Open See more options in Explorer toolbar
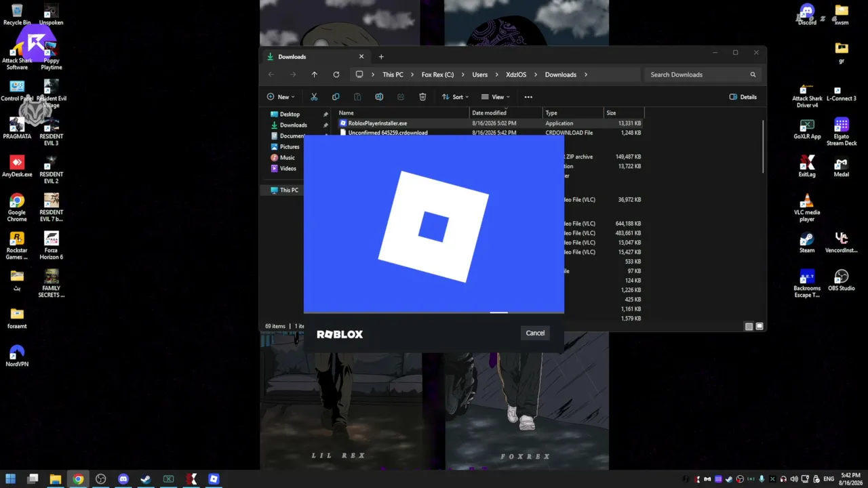Screen dimensions: 868x488 coord(528,97)
